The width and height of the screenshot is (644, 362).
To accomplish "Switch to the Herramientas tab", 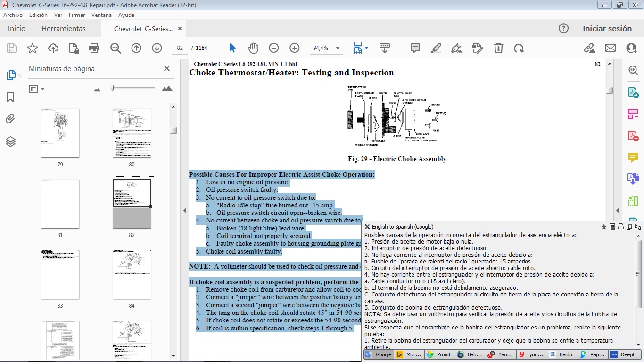I will (64, 29).
